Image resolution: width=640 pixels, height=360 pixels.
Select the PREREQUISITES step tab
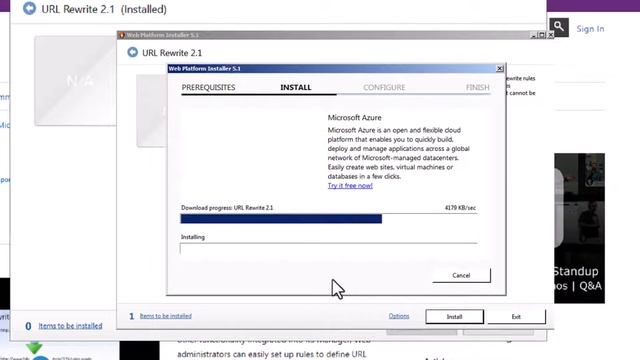[x=208, y=87]
